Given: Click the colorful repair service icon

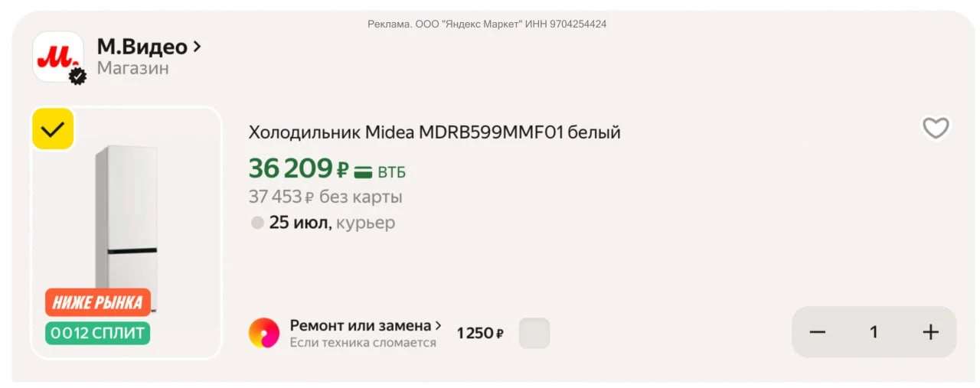Looking at the screenshot, I should tap(264, 333).
